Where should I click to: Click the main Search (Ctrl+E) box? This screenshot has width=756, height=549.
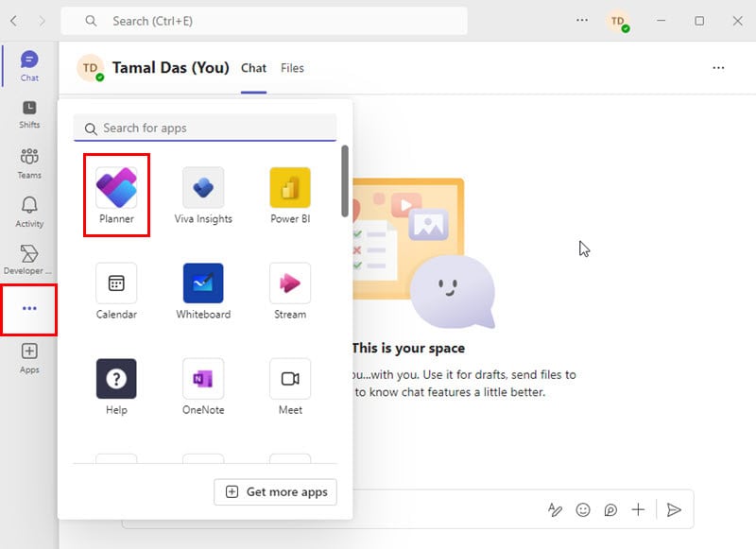click(265, 21)
